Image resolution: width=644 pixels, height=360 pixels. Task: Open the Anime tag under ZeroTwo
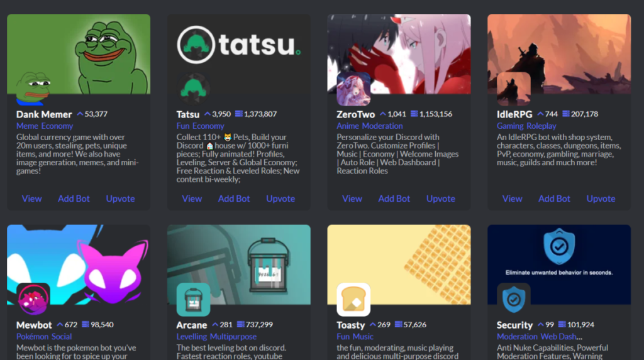(348, 126)
